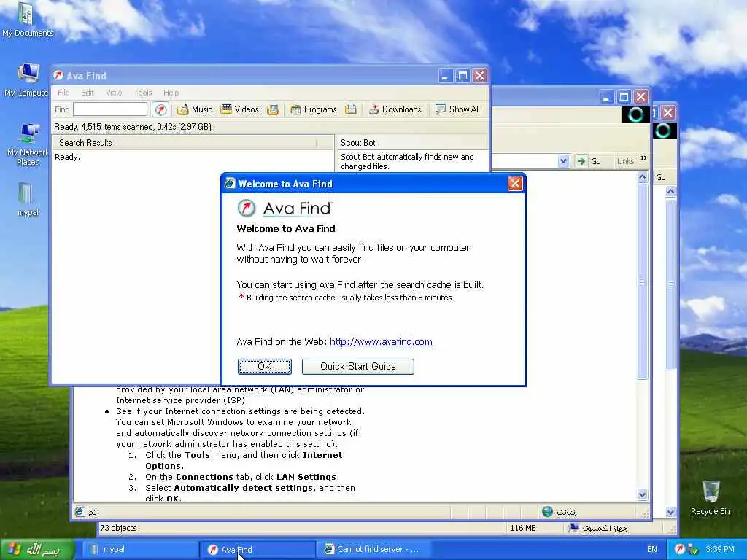
Task: Switch to Cannot find server taskbar button
Action: point(374,549)
